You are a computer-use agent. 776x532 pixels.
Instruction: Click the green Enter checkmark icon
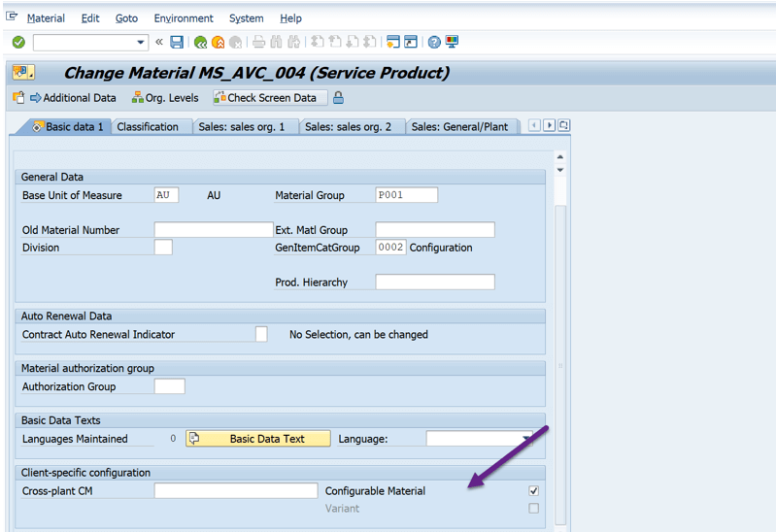18,43
